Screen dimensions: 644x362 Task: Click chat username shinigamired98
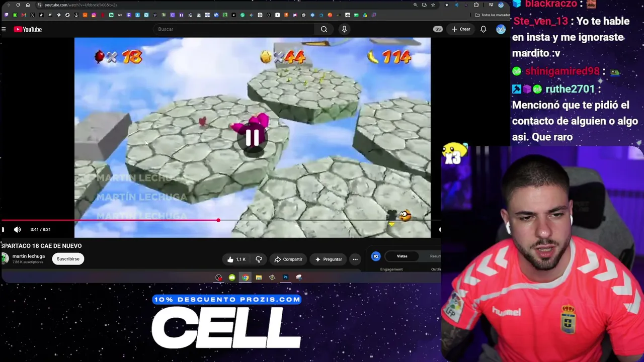tap(562, 71)
